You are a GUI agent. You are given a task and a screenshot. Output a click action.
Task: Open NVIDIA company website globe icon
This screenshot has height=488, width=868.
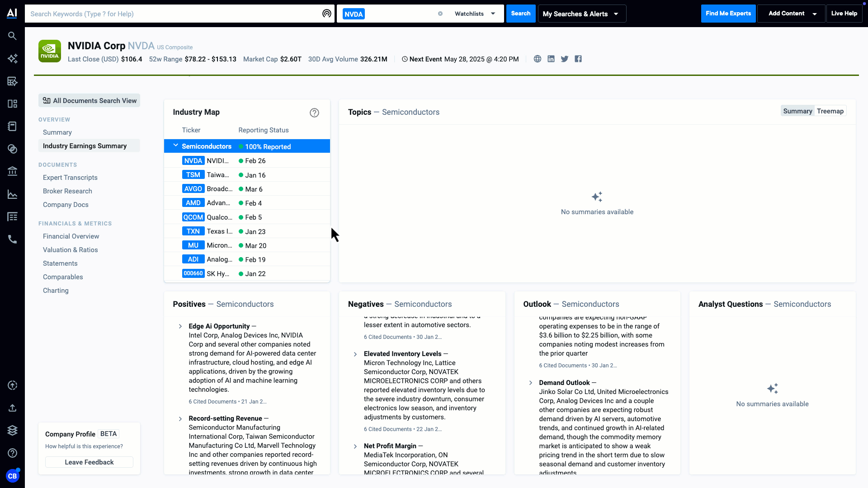click(x=537, y=59)
